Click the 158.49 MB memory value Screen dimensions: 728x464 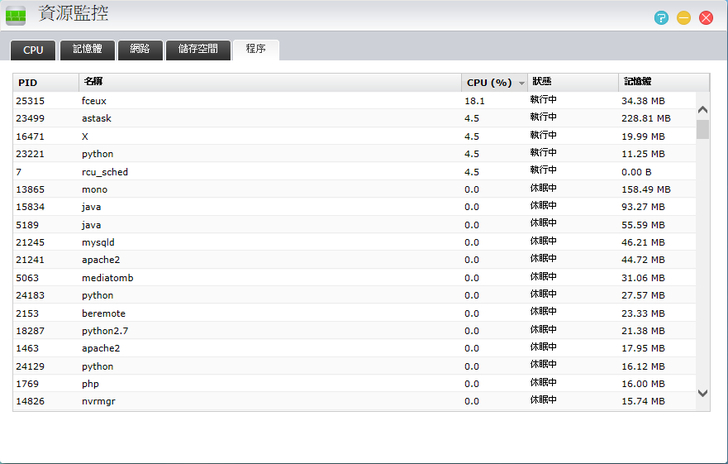coord(646,190)
